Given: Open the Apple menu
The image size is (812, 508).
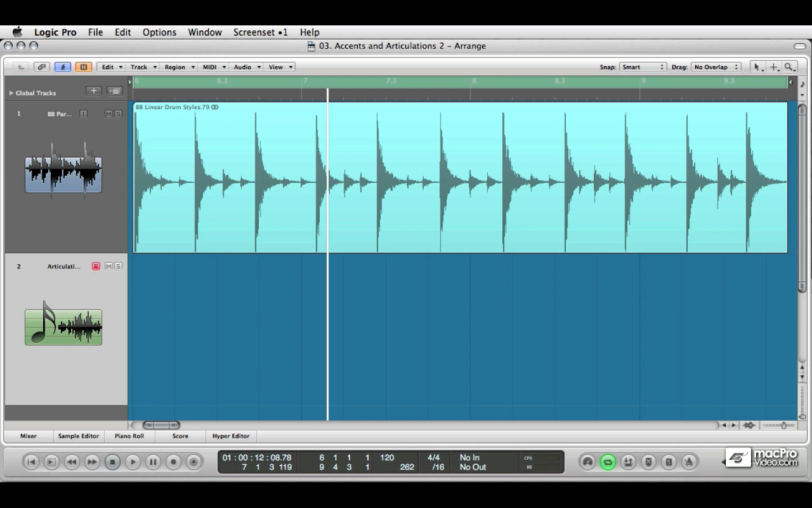Looking at the screenshot, I should (17, 32).
